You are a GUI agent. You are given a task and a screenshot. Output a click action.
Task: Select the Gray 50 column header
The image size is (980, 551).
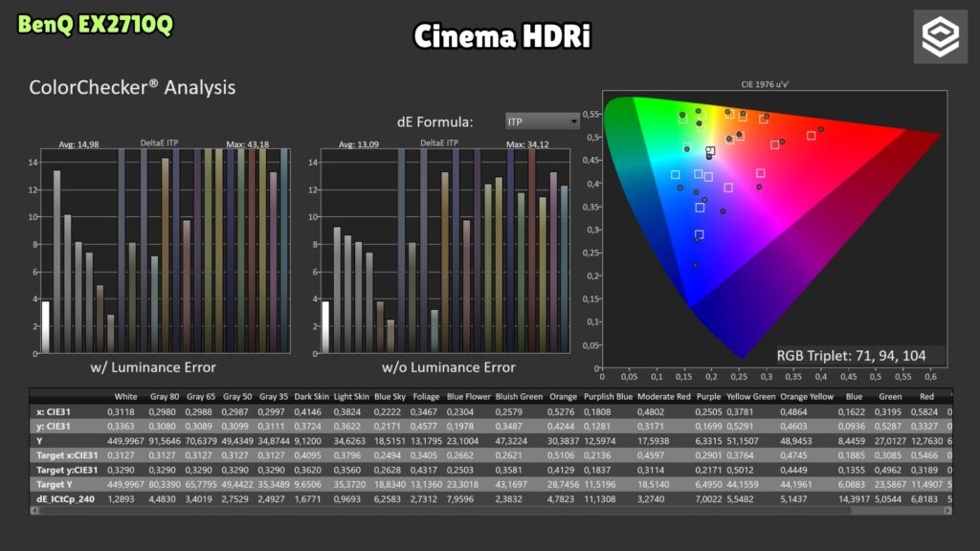pos(237,397)
